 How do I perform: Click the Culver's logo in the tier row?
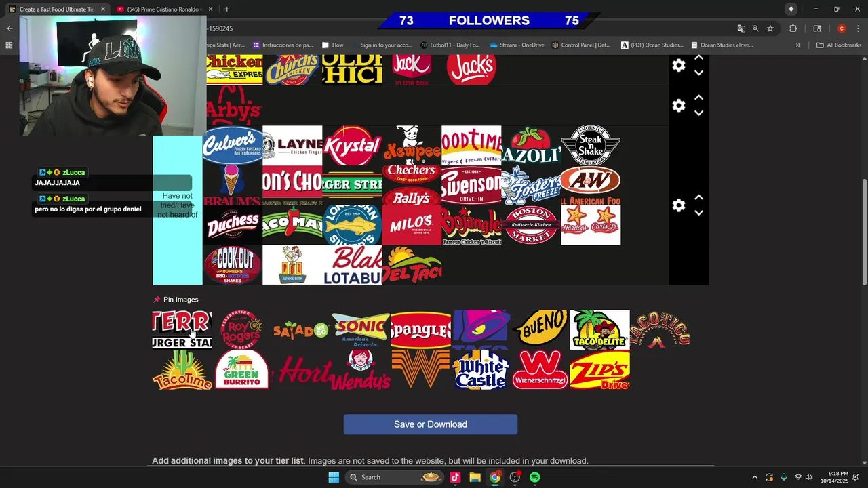click(x=233, y=145)
